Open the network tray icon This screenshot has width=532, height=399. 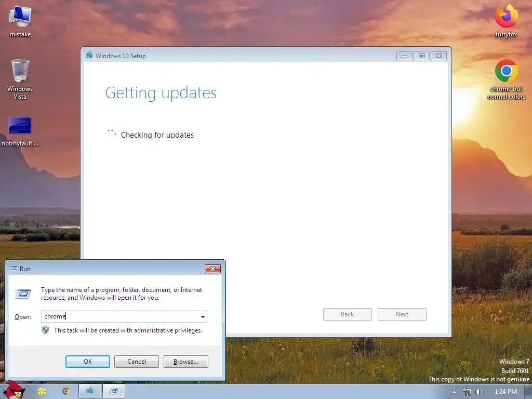point(467,392)
